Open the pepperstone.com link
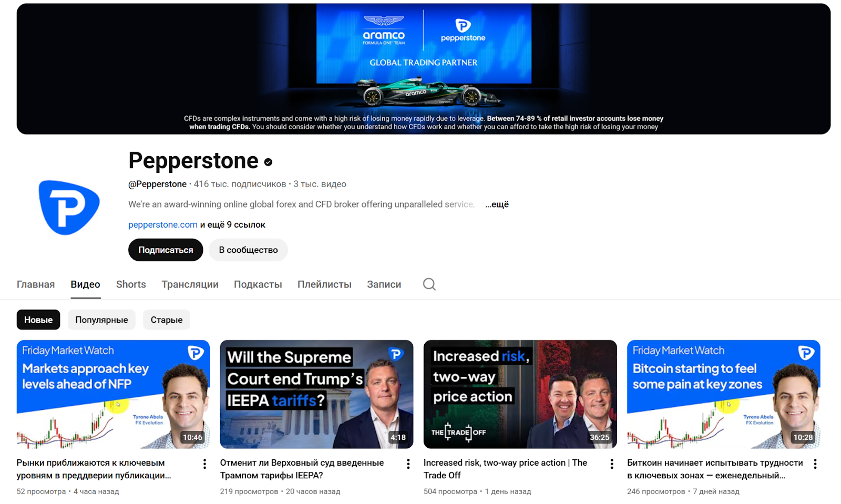The height and width of the screenshot is (504, 841). click(x=163, y=224)
